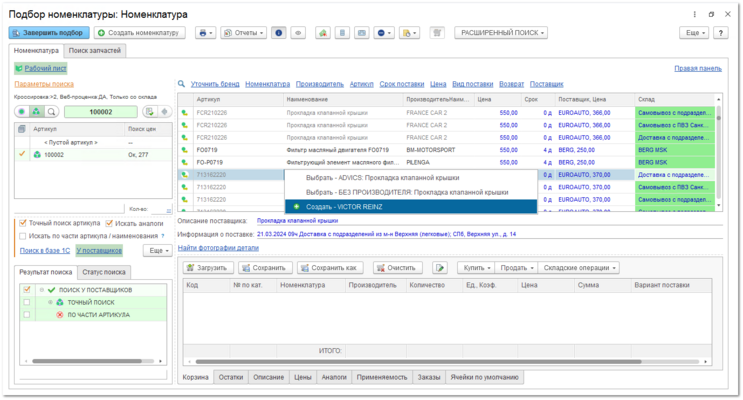Click the help question mark button

click(721, 33)
